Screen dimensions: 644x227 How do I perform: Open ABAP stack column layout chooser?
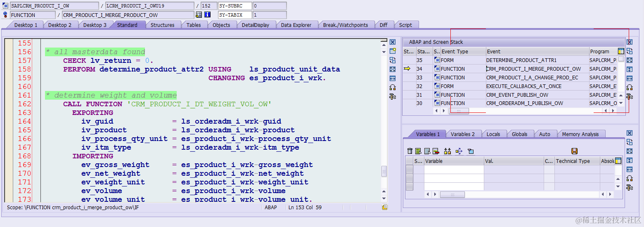tap(621, 51)
